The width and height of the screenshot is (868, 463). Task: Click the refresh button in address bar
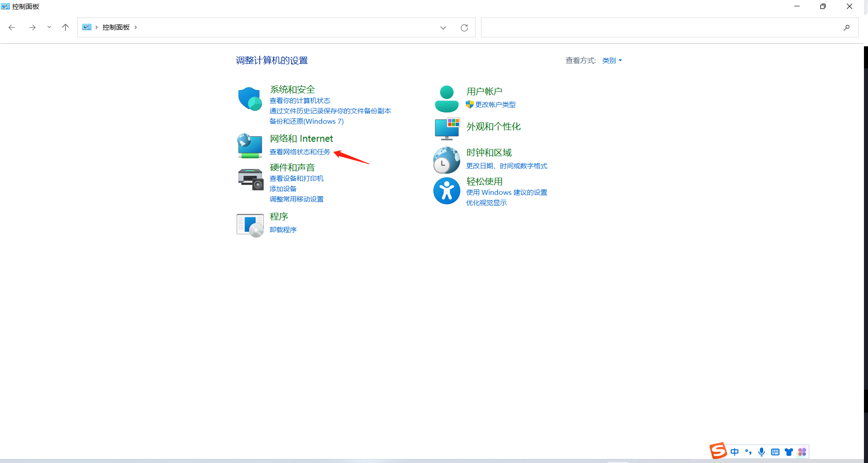(464, 28)
